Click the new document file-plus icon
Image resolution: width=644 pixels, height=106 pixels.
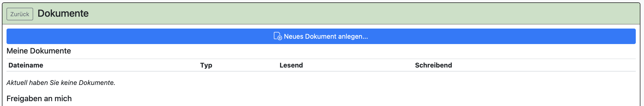pyautogui.click(x=278, y=36)
